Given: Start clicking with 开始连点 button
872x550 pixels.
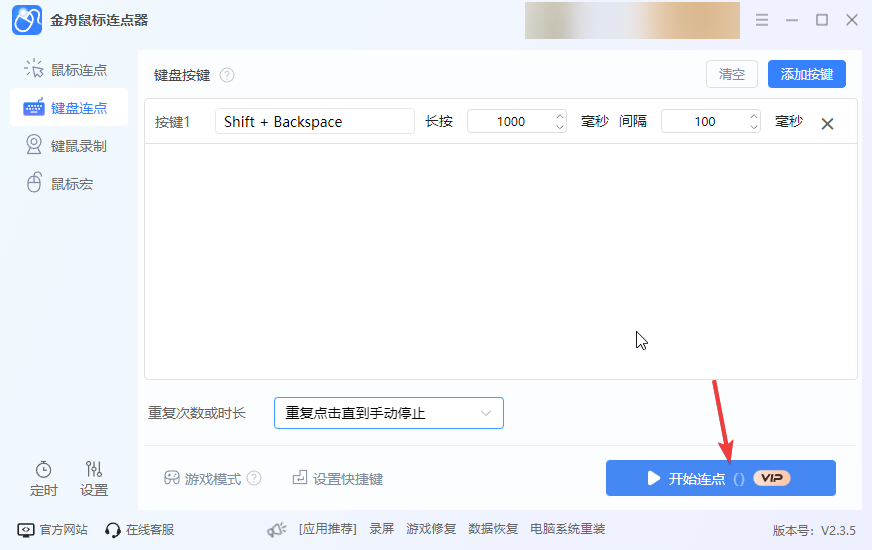Looking at the screenshot, I should point(721,478).
